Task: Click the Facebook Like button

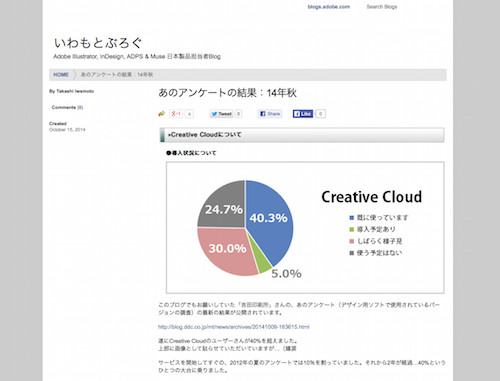Action: pyautogui.click(x=303, y=114)
